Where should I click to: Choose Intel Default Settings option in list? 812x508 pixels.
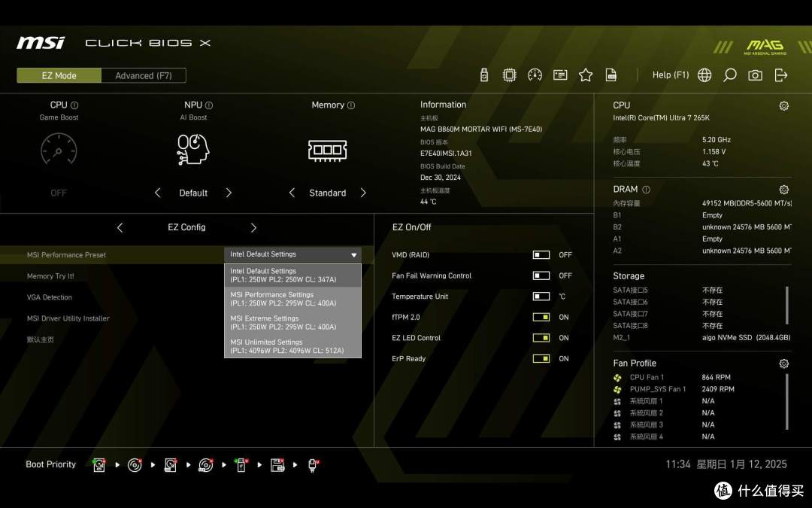coord(292,275)
